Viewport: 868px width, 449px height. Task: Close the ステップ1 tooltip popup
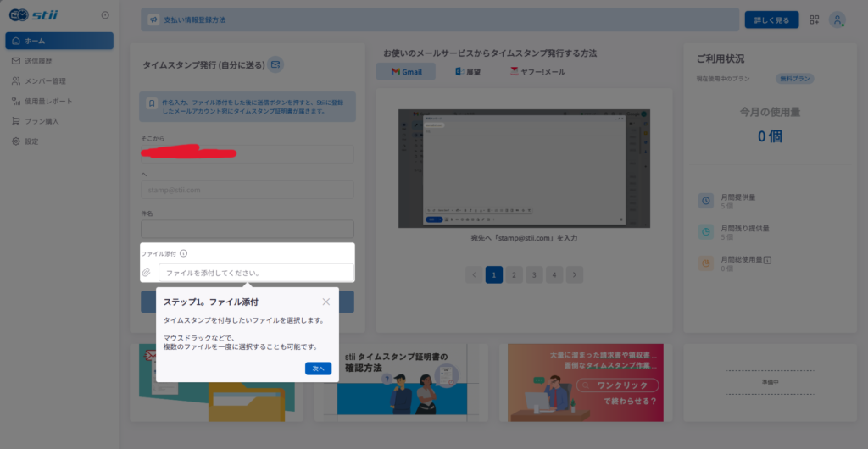326,302
